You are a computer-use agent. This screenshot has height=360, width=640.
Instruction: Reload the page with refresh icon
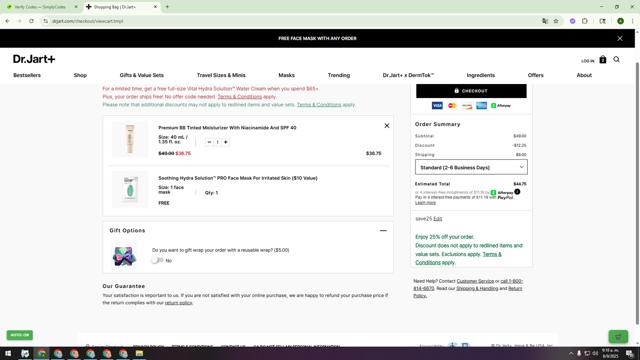pyautogui.click(x=31, y=21)
